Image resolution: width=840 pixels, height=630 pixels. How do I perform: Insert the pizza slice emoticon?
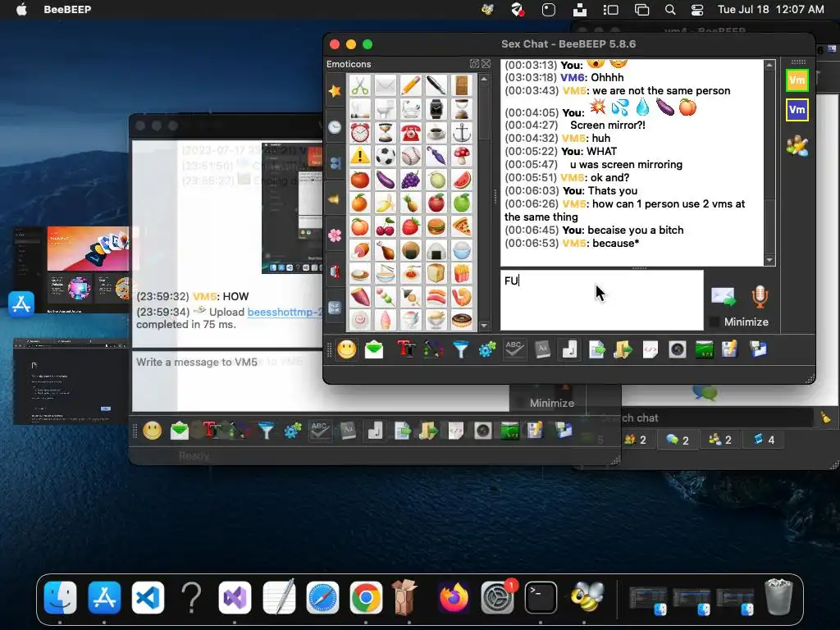(461, 226)
